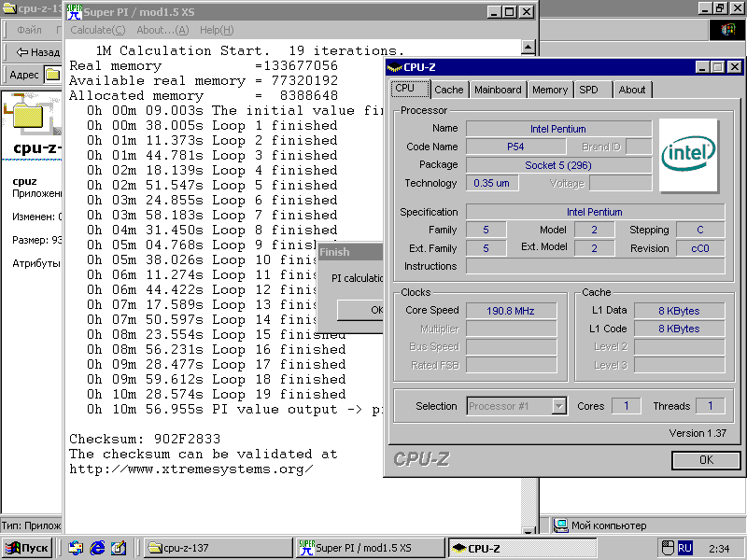Viewport: 747px width, 560px height.
Task: Switch to cpu-z-137 folder in taskbar
Action: click(x=218, y=548)
